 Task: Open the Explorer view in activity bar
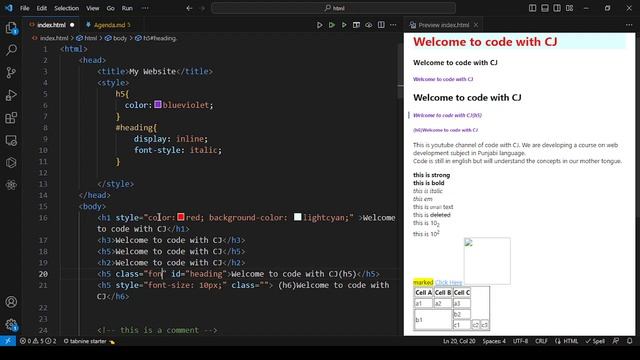coord(11,28)
